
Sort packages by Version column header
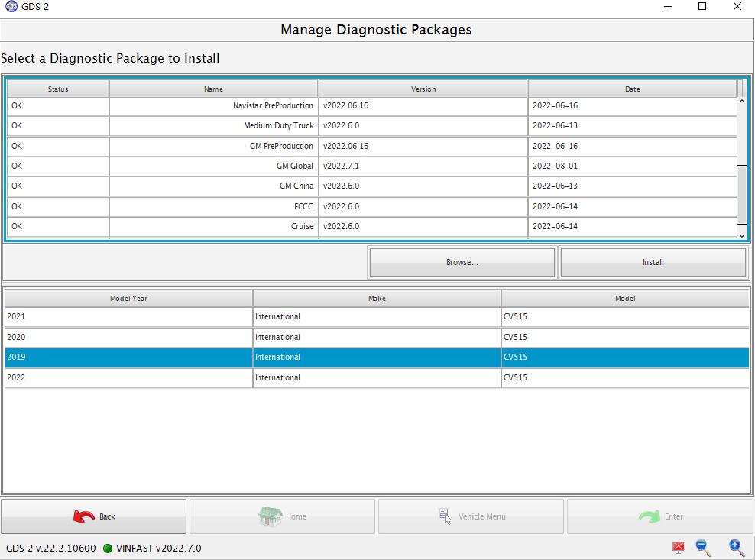(x=423, y=89)
